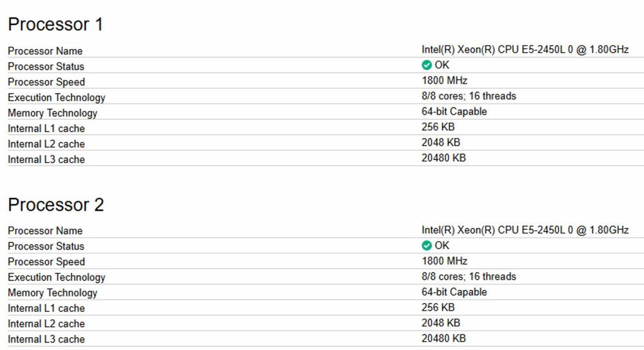Click the green OK icon for Processor 1
Screen dimensions: 644x350
click(426, 66)
